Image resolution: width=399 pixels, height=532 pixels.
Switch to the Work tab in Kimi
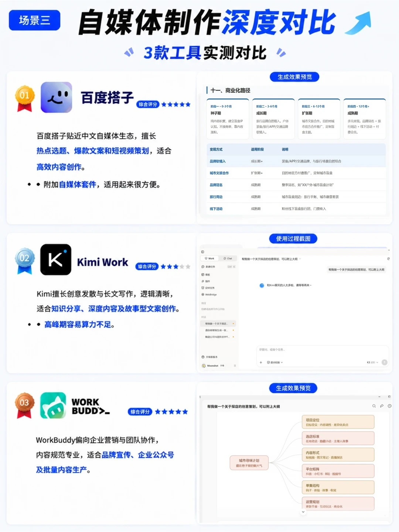click(209, 258)
